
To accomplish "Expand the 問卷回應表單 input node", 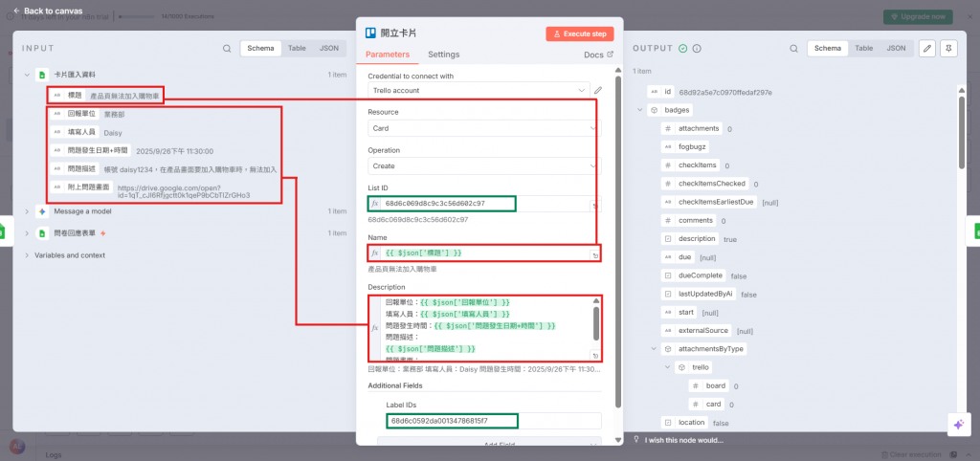I will [27, 233].
